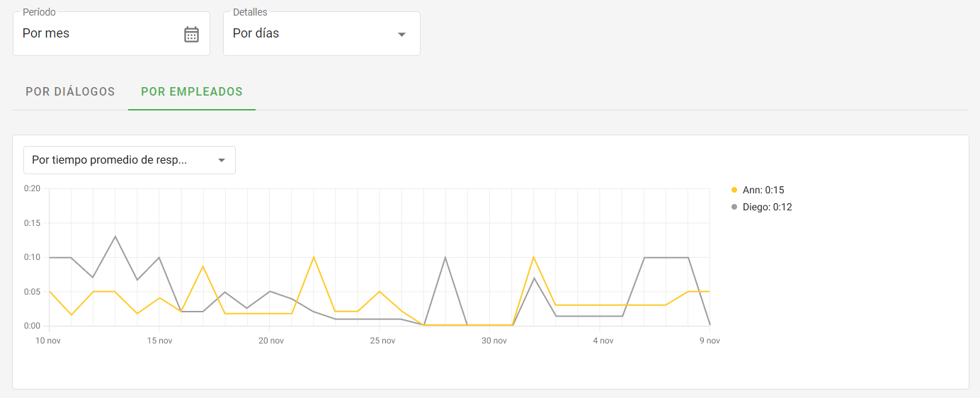
Task: Click the yellow legend dot for Ann
Action: tap(734, 190)
